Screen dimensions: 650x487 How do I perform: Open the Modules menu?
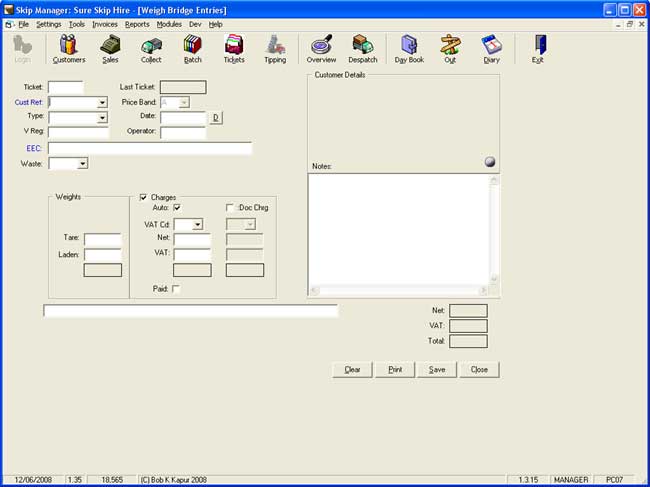pos(169,24)
